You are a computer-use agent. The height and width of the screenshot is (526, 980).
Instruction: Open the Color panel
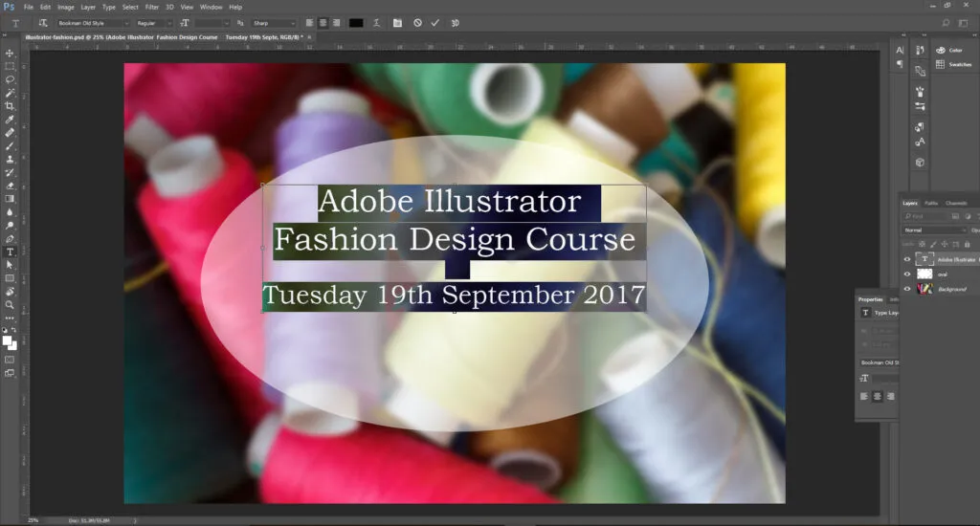[x=950, y=50]
